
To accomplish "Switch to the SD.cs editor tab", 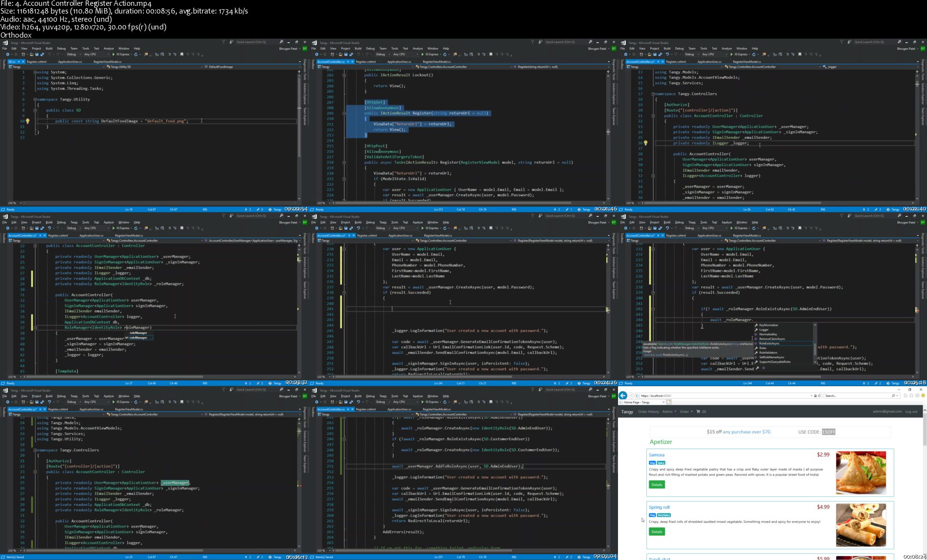I will (12, 62).
